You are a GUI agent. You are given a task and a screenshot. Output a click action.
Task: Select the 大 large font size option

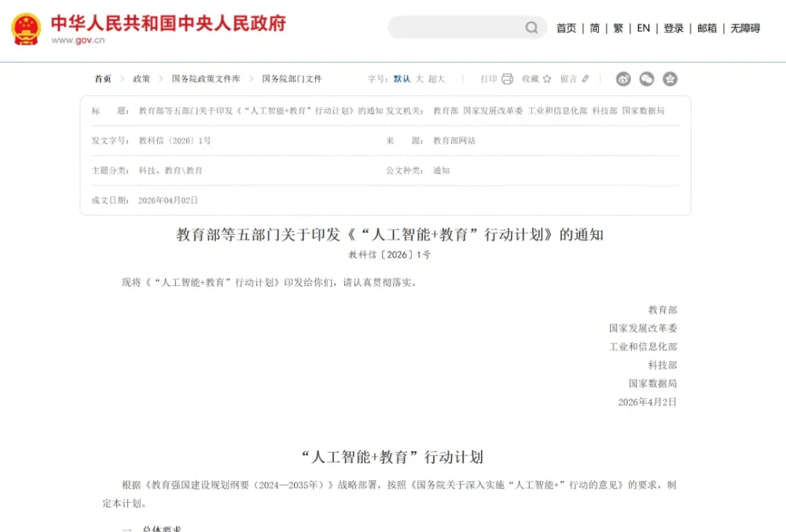coord(419,79)
